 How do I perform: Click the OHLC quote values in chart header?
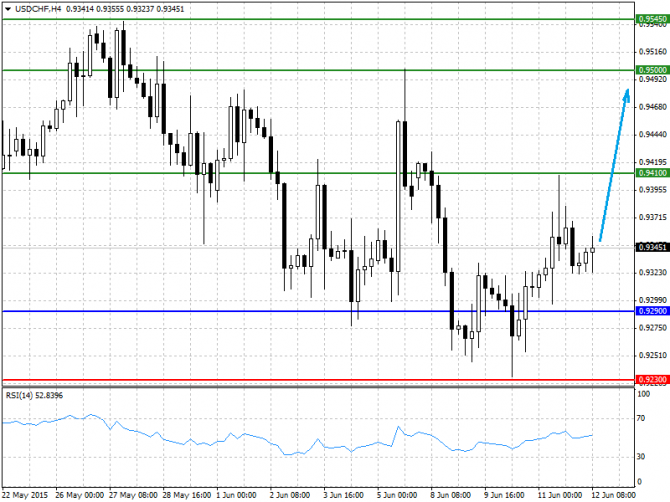(x=125, y=9)
